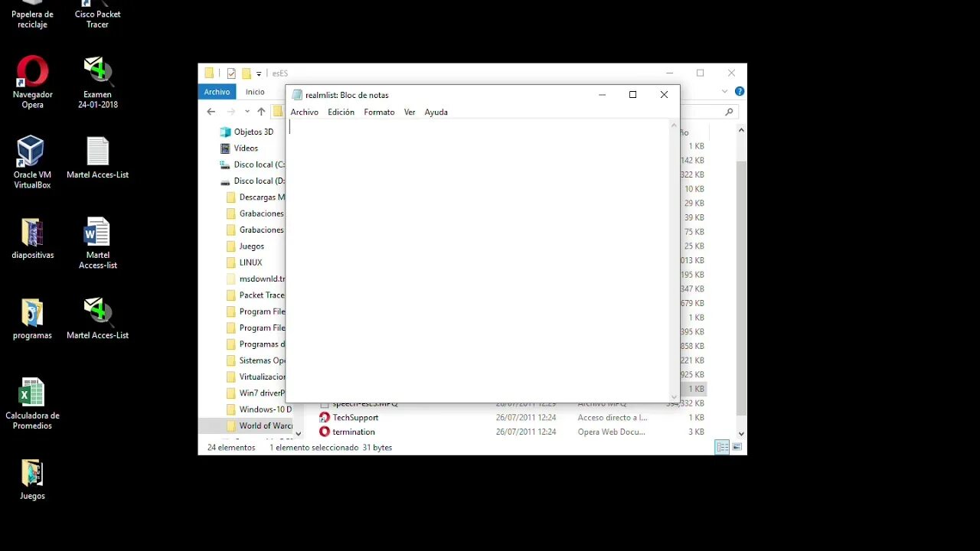Select the Calculadora de Promedios Excel icon
The image size is (980, 551).
click(x=32, y=403)
